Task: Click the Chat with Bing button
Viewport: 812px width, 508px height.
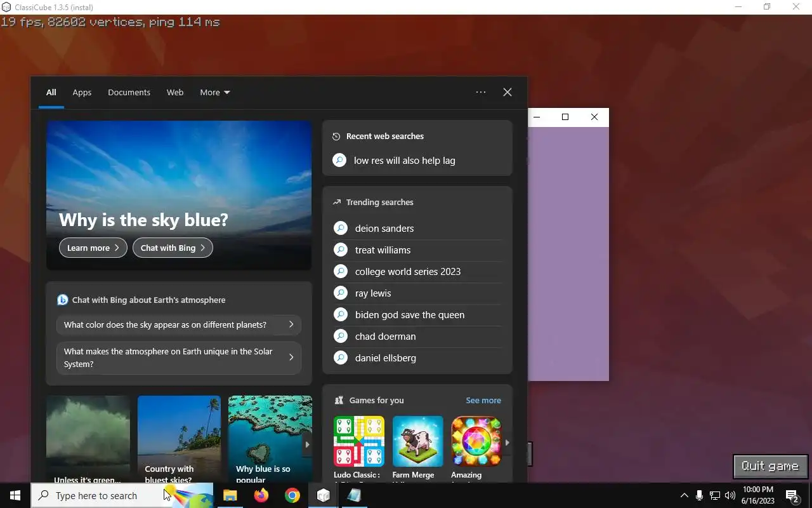Action: [173, 248]
